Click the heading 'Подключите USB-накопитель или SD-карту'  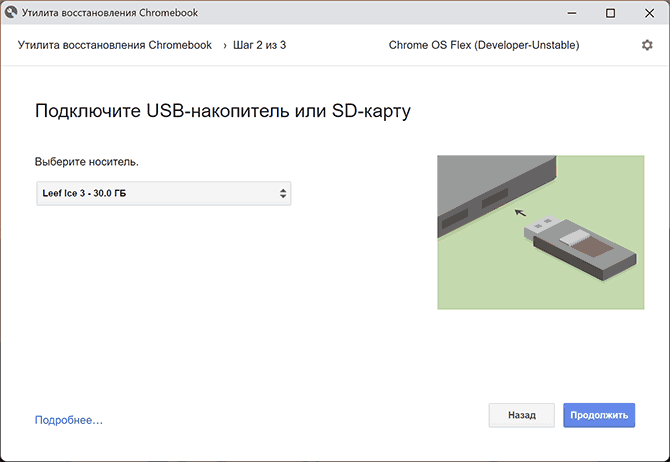(x=223, y=111)
